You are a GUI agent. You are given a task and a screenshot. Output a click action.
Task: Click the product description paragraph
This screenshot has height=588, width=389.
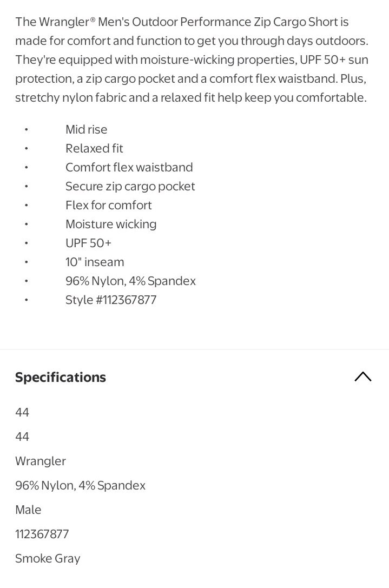click(x=192, y=60)
